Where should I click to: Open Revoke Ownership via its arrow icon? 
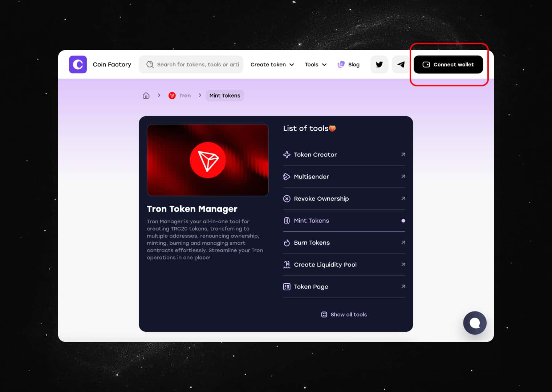[x=403, y=199]
